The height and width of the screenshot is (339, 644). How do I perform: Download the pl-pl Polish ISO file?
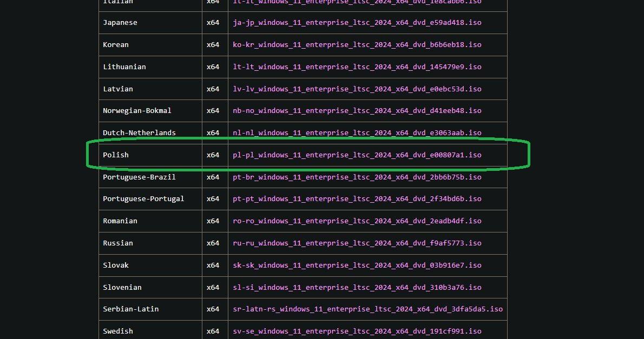point(357,155)
